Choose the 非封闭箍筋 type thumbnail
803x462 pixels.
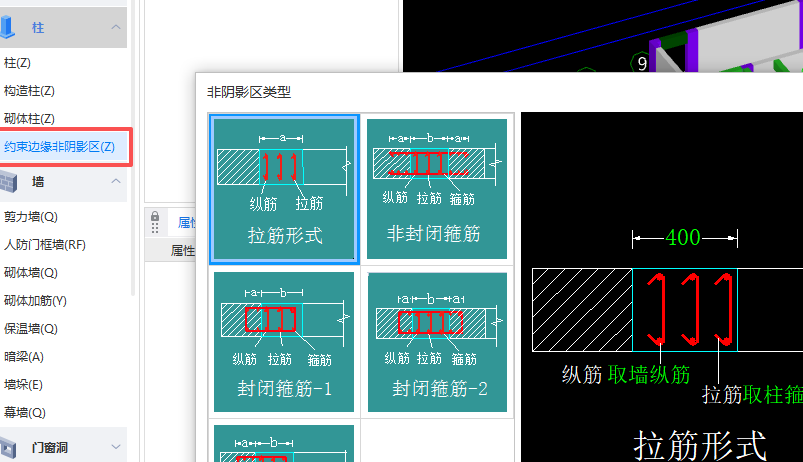437,189
